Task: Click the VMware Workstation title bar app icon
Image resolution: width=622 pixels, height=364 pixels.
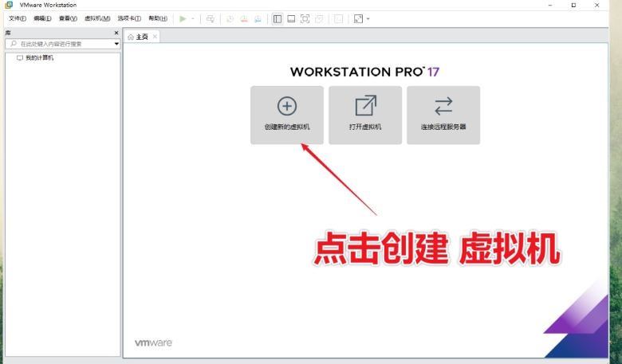Action: (x=9, y=5)
